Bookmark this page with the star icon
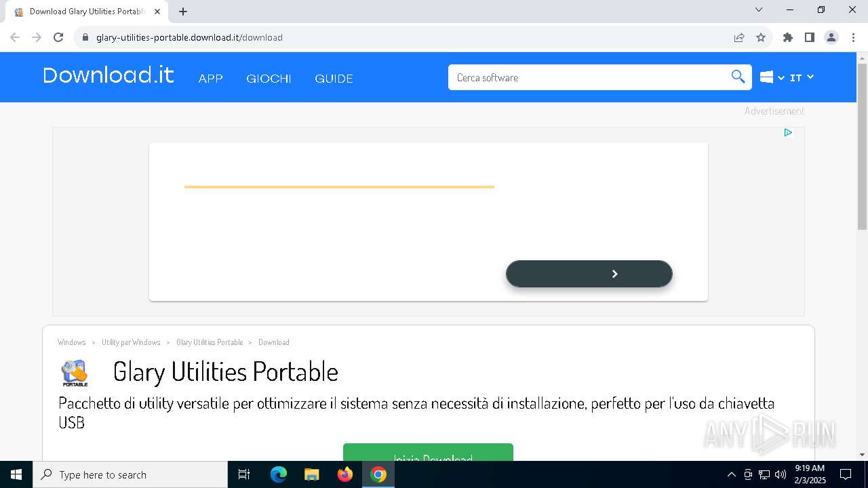Viewport: 868px width, 488px height. (x=761, y=37)
